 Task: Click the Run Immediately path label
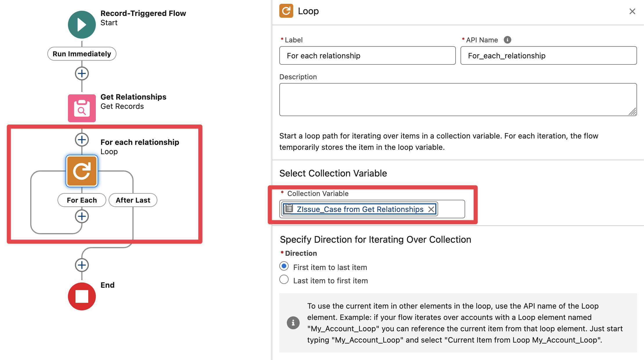(82, 54)
